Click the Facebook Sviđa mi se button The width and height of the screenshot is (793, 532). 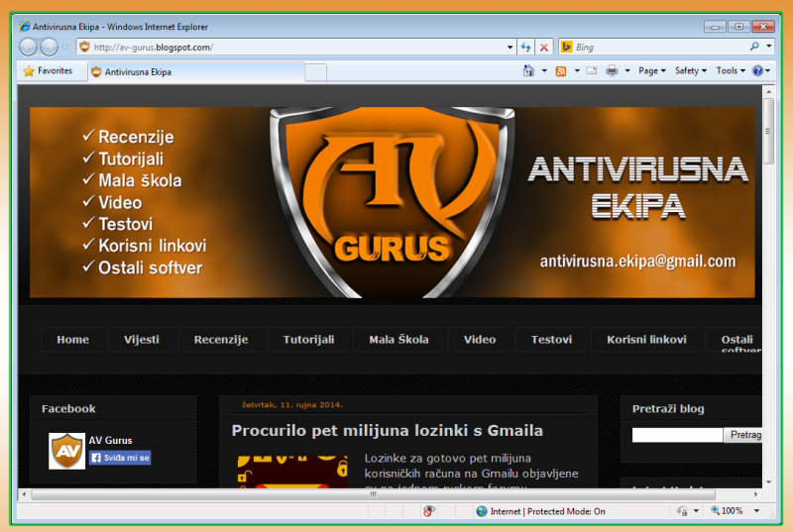click(x=120, y=458)
